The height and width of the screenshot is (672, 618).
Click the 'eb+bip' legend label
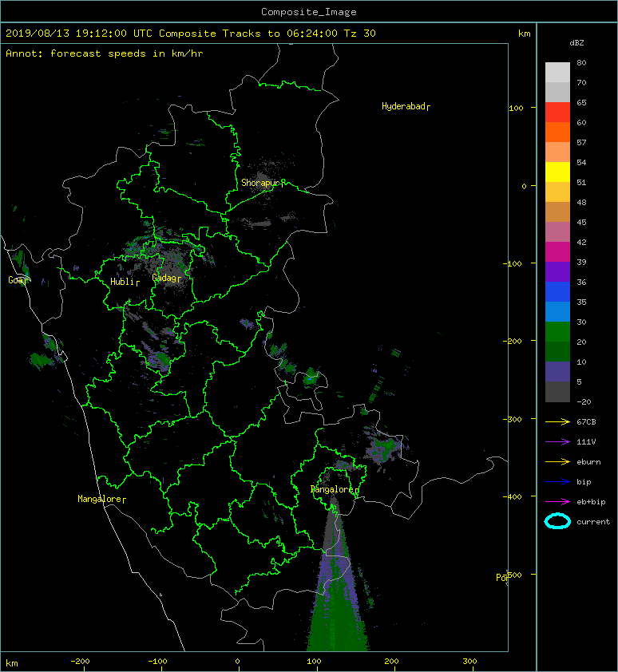click(x=591, y=502)
